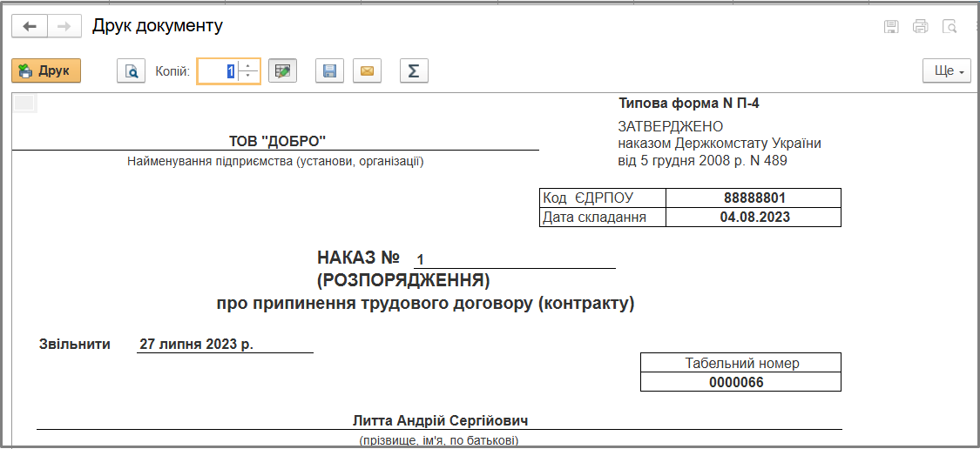Click the Sigma sum icon
980x449 pixels.
[x=414, y=71]
